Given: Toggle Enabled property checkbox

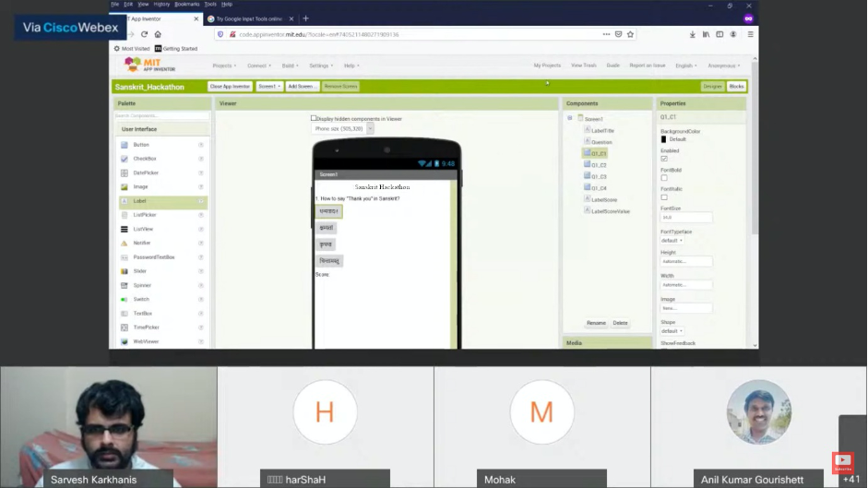Looking at the screenshot, I should point(664,159).
